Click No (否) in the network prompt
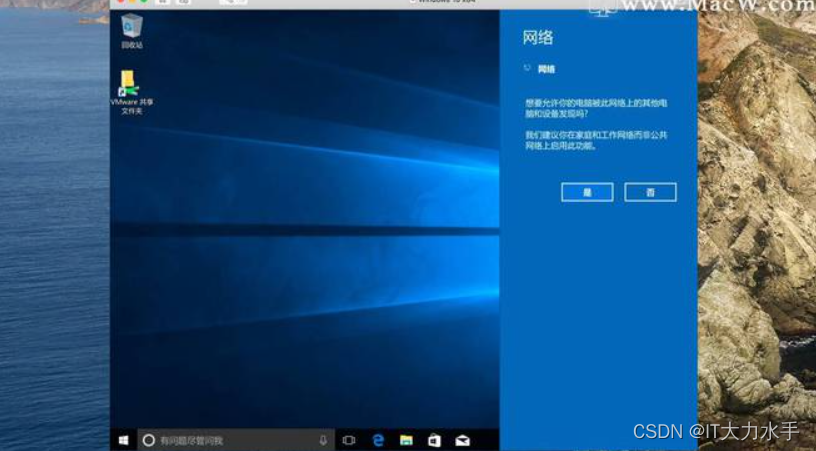This screenshot has height=451, width=816. pos(650,192)
